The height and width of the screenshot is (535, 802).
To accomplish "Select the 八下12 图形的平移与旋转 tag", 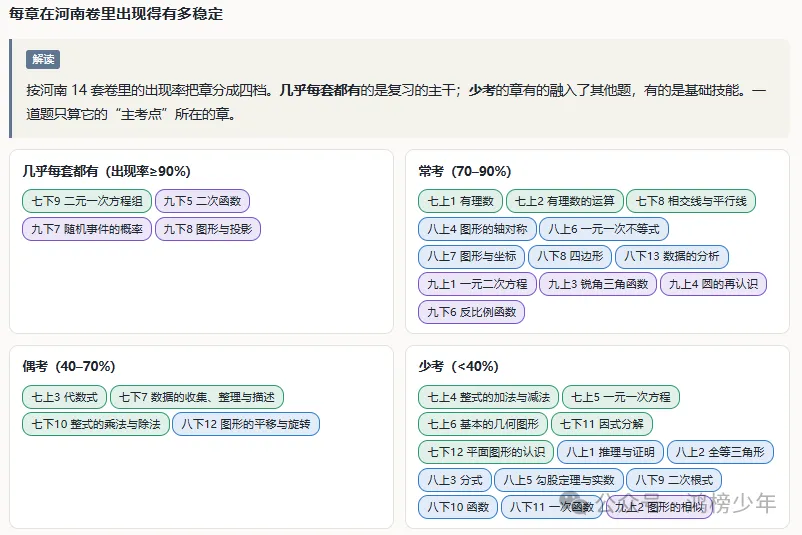I will click(246, 424).
